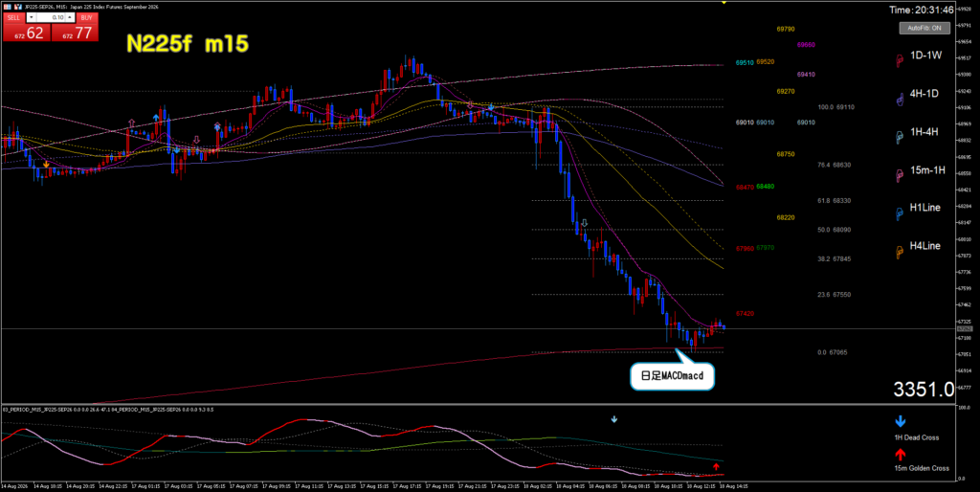The image size is (980, 492).
Task: Select the 4H-1D label
Action: tap(924, 94)
